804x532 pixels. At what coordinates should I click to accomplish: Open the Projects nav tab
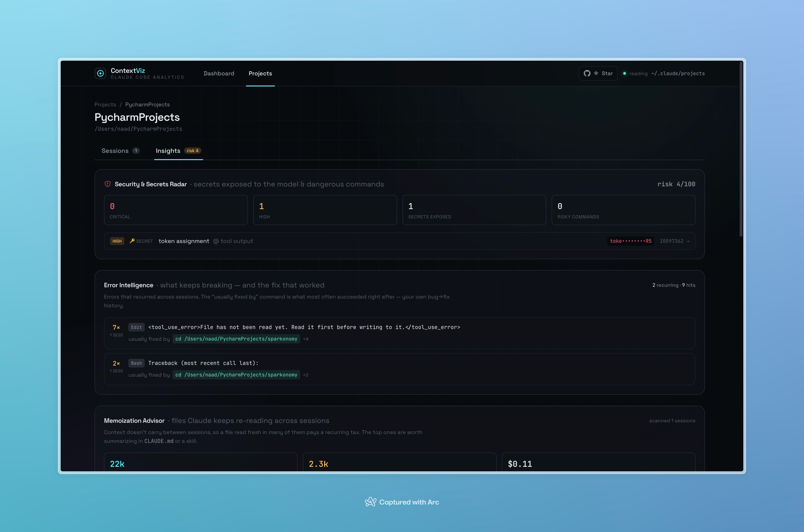pyautogui.click(x=260, y=73)
